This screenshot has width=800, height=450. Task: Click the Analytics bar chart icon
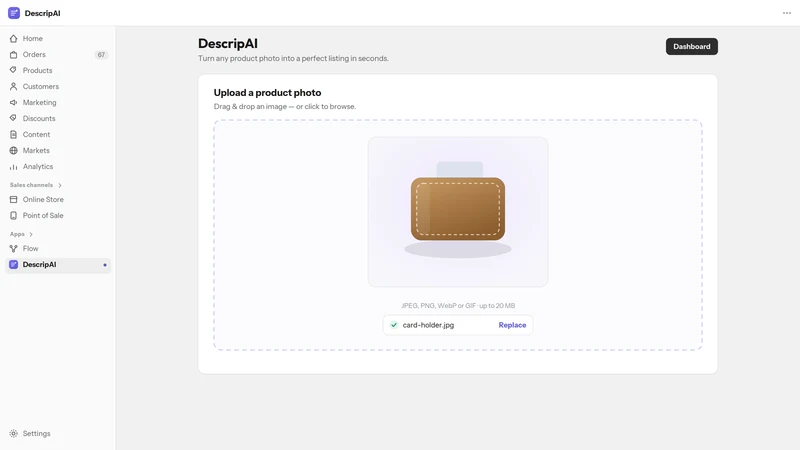[x=14, y=167]
